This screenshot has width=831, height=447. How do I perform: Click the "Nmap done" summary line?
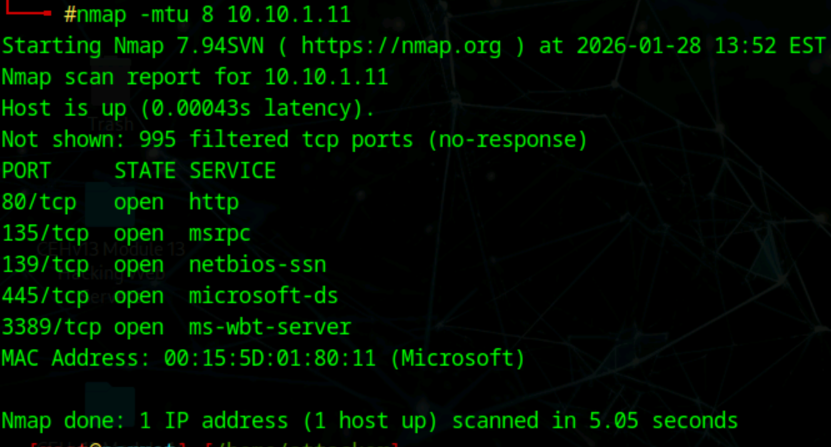pos(369,421)
